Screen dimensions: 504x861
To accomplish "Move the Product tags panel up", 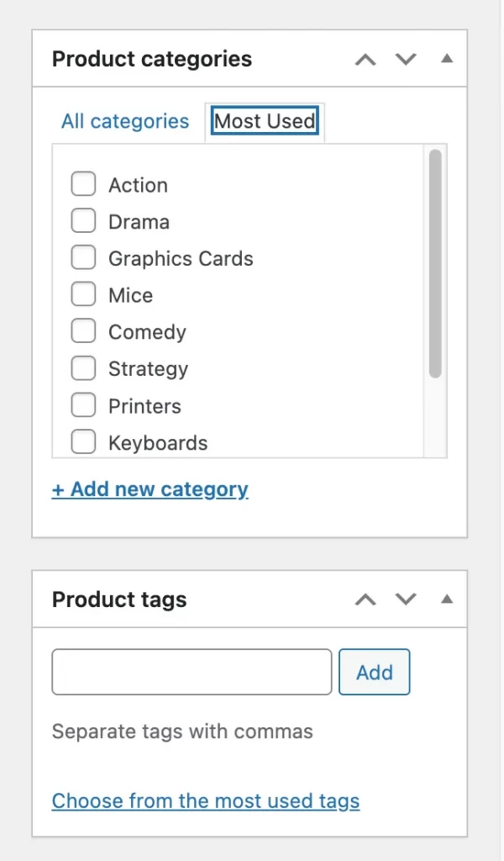I will tap(365, 600).
